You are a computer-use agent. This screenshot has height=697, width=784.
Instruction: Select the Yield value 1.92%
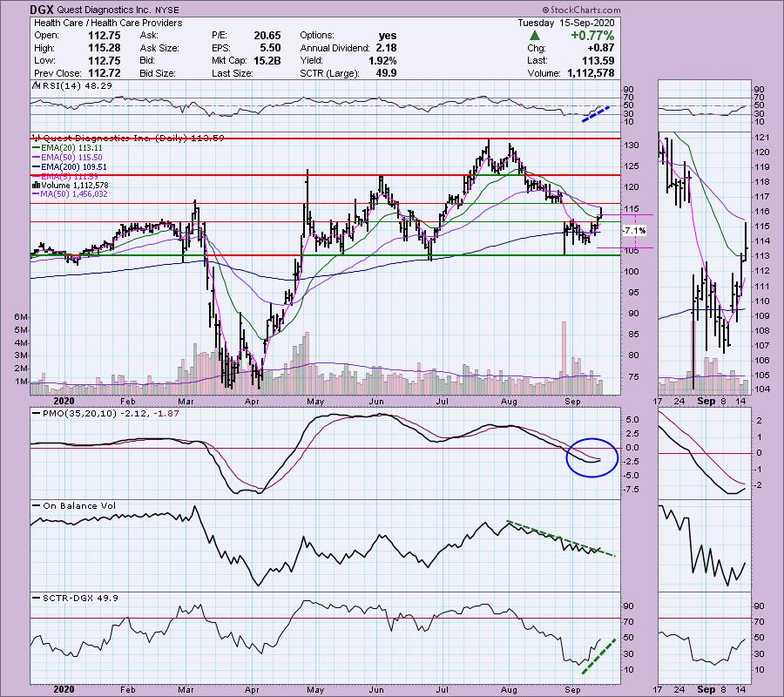(x=383, y=60)
